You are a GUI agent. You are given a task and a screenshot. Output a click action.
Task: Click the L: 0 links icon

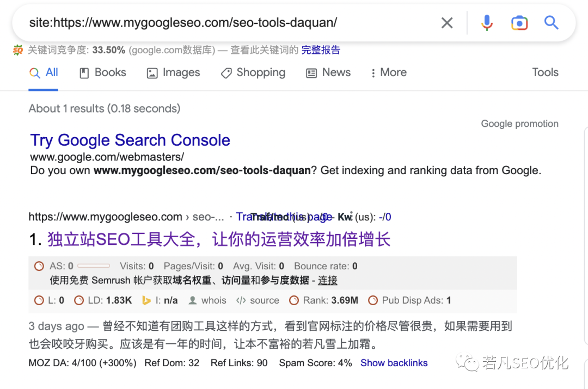(x=39, y=300)
